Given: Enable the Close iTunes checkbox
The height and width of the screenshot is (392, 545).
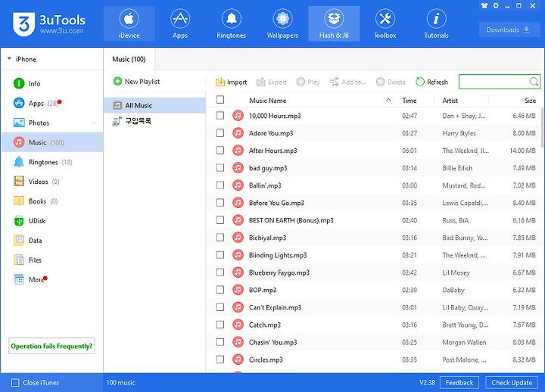Looking at the screenshot, I should click(15, 383).
